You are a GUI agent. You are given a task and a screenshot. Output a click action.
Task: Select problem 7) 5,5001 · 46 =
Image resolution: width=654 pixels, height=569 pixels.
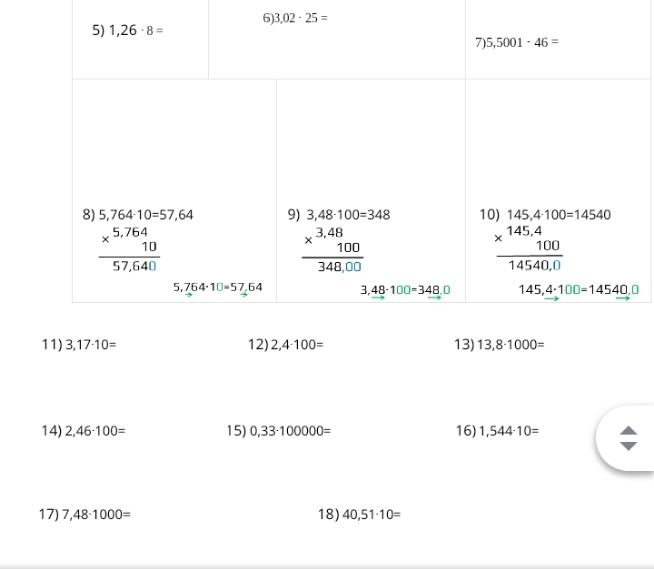tap(517, 42)
